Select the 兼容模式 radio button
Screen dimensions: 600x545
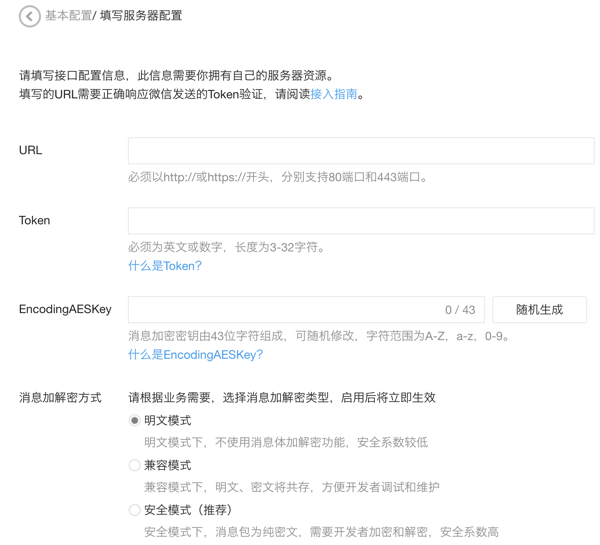(x=134, y=465)
